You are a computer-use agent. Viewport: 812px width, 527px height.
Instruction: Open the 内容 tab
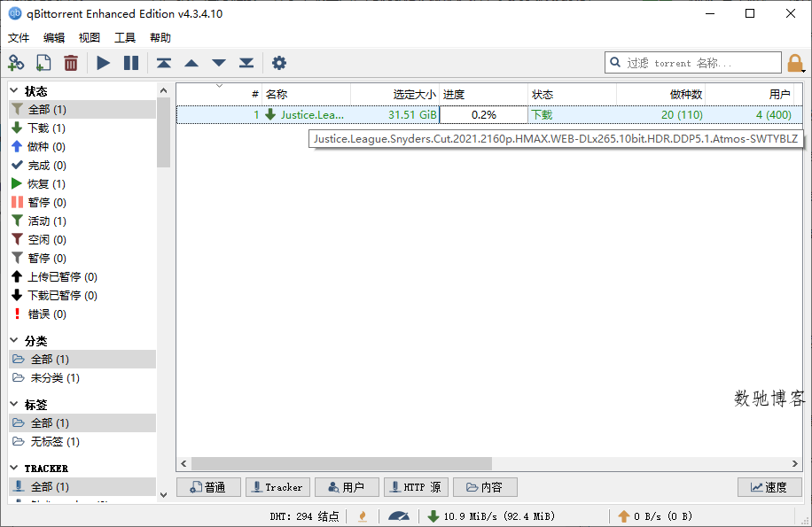tap(485, 487)
